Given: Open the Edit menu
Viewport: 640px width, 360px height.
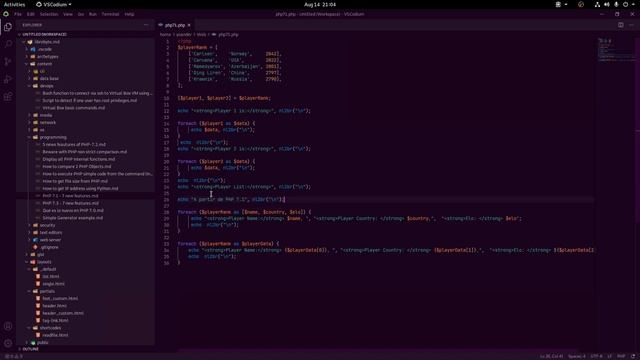Looking at the screenshot, I should pos(31,14).
